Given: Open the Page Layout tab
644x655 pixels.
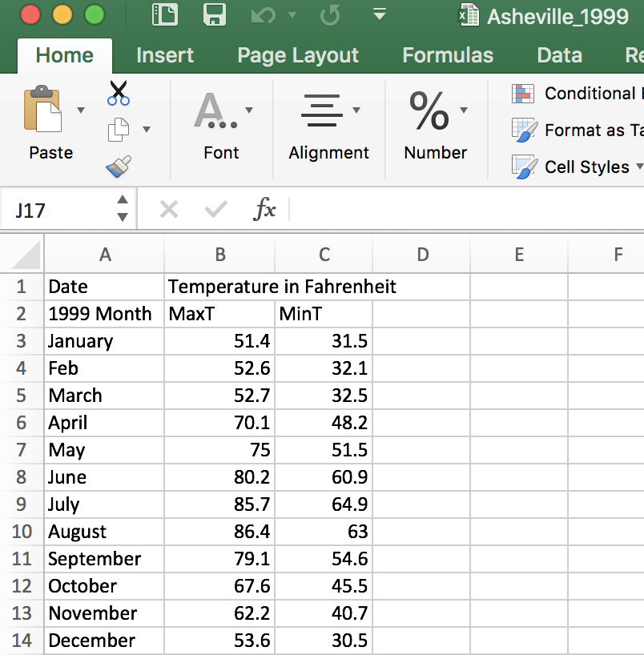Looking at the screenshot, I should click(x=298, y=55).
